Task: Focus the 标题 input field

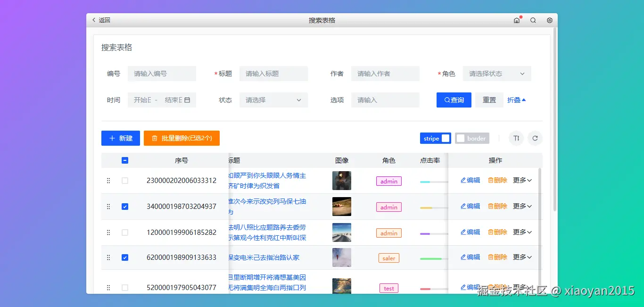Action: [273, 74]
